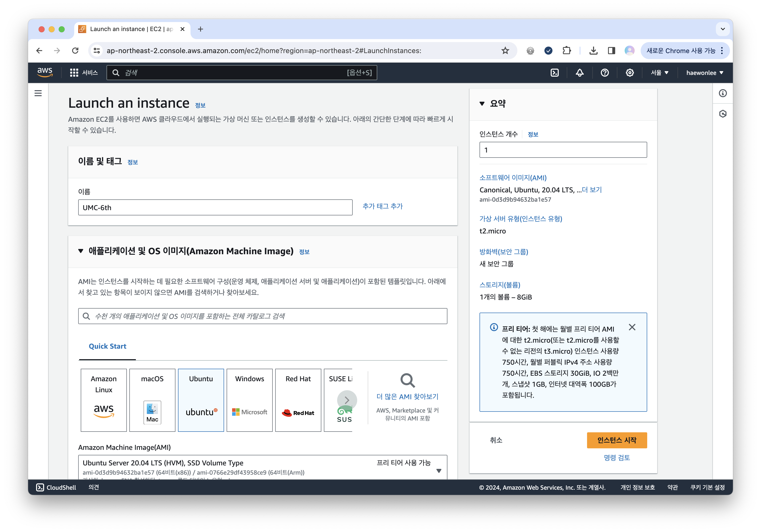Screen dimensions: 761x532
Task: Collapse the Application and OS Image section
Action: click(80, 251)
